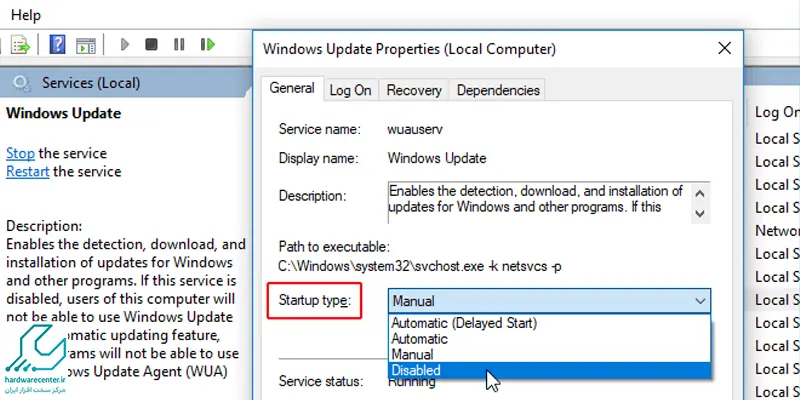Click the Services (Local) gear icon

21,83
